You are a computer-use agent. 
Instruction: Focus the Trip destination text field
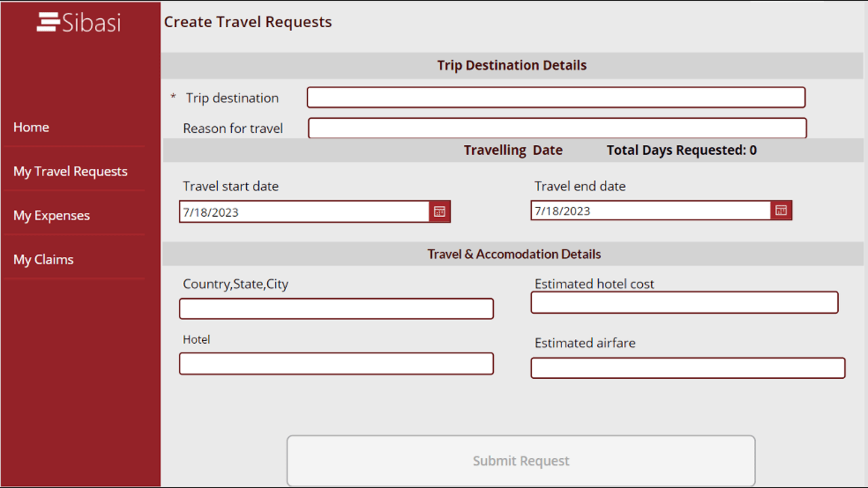point(555,98)
